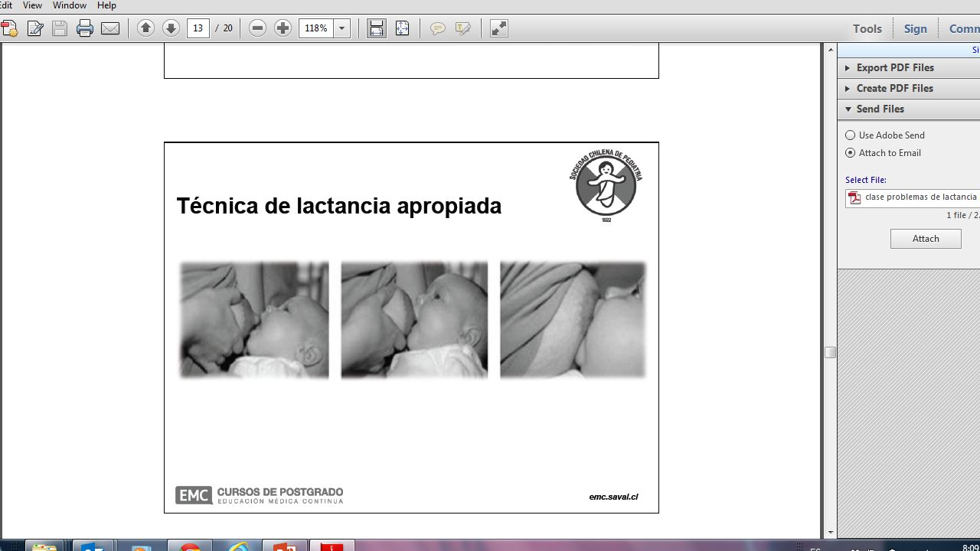The height and width of the screenshot is (551, 980).
Task: Open the Tools pane
Action: coord(867,28)
